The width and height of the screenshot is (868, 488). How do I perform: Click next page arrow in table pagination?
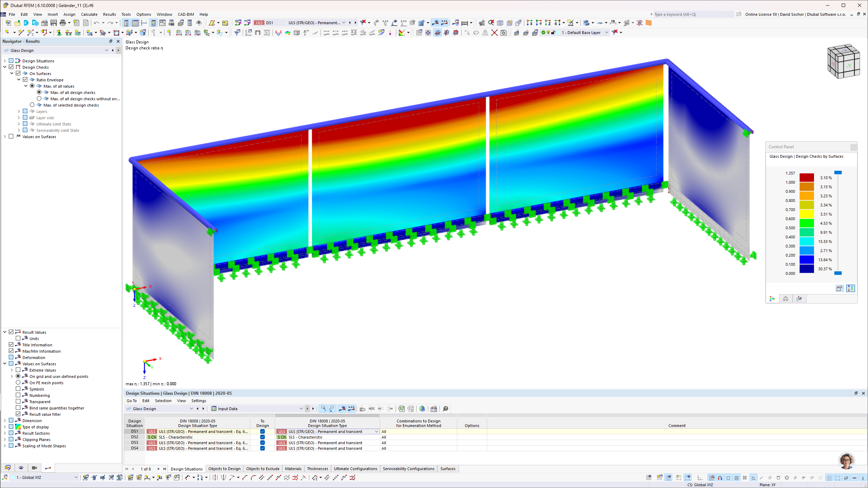[x=159, y=469]
